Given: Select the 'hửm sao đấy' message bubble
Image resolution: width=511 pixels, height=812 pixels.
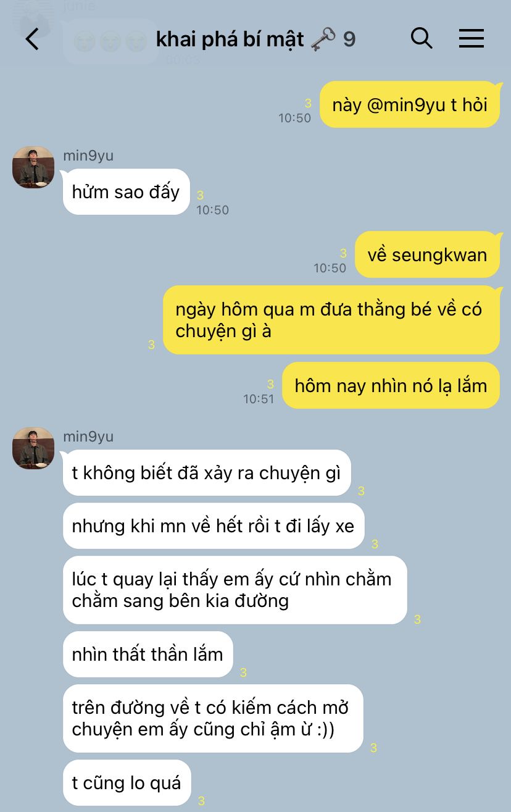Looking at the screenshot, I should [x=126, y=191].
